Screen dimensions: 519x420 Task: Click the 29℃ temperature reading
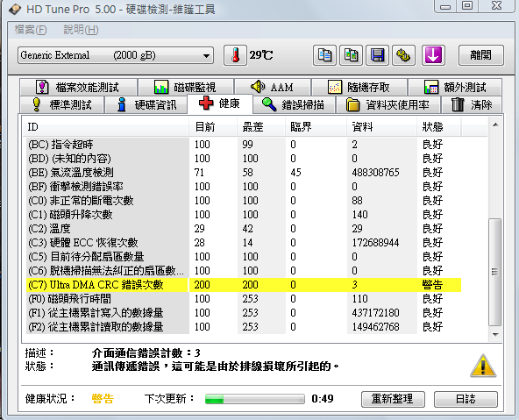pyautogui.click(x=261, y=55)
